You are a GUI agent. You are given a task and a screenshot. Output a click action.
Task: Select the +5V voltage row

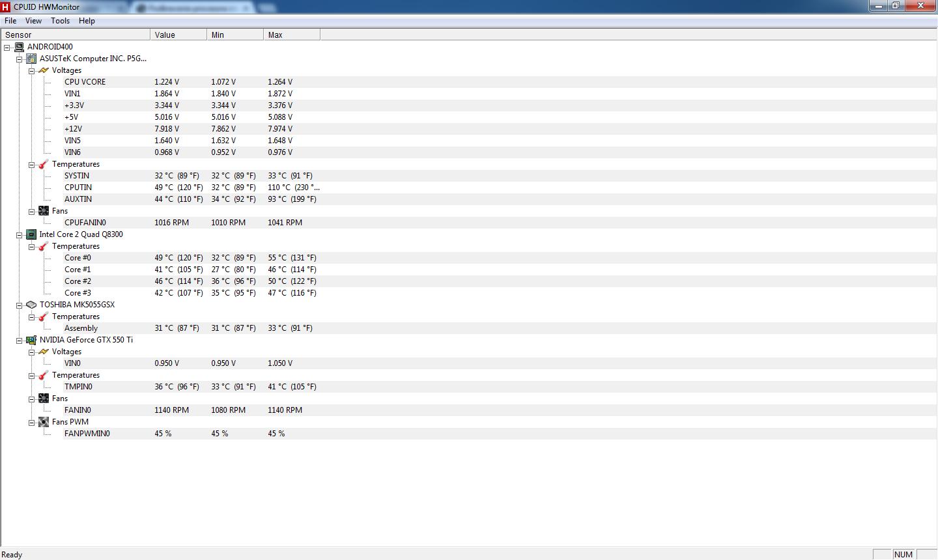500,117
